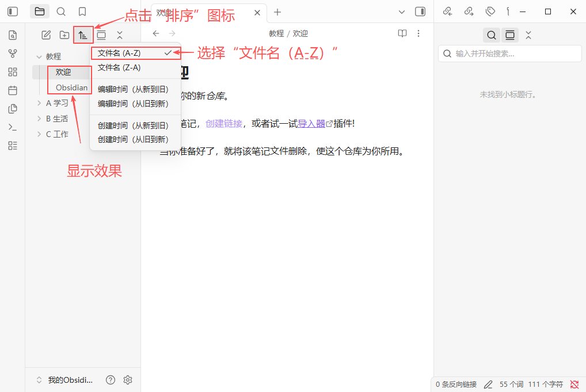Open the sidebar search tab
Image resolution: width=586 pixels, height=392 pixels.
[x=61, y=12]
